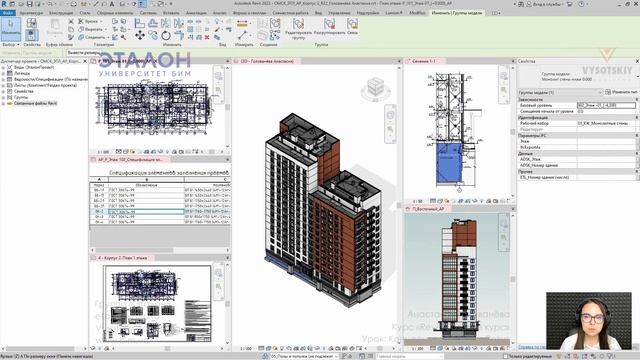Click the floor plan view vertical scrollbar
The image size is (640, 360).
point(227,107)
